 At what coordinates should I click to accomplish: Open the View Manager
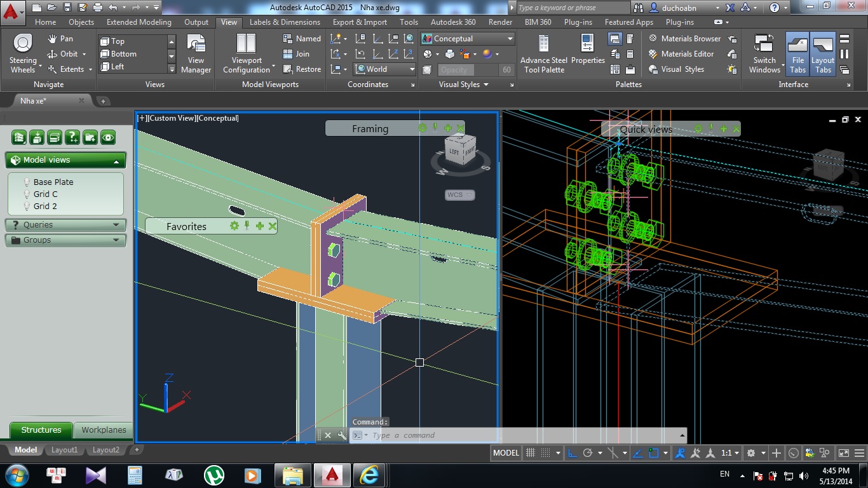coord(196,53)
